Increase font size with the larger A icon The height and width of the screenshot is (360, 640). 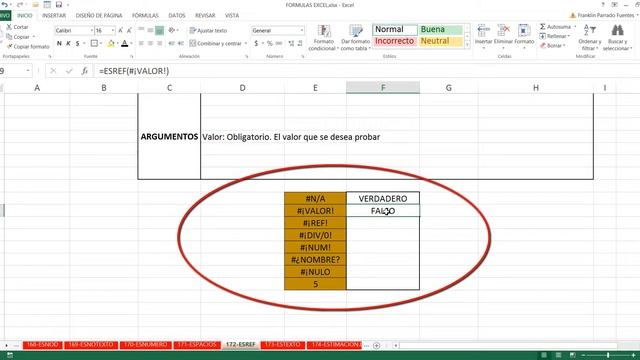click(x=120, y=31)
